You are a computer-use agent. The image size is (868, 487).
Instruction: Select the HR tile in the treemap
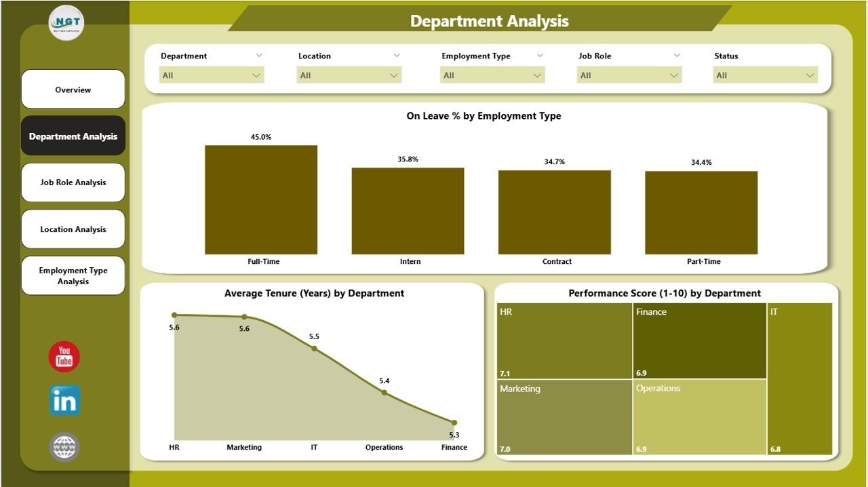click(x=564, y=340)
